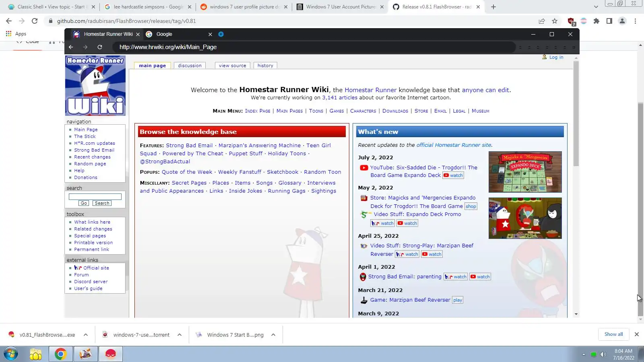Image resolution: width=644 pixels, height=362 pixels.
Task: Open Chrome profile avatar
Action: pos(622,21)
